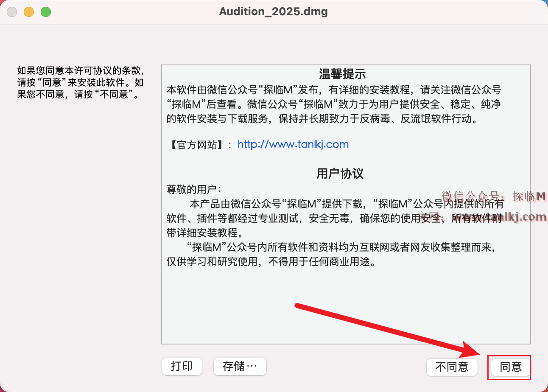Click the 用户协议 heading

340,174
